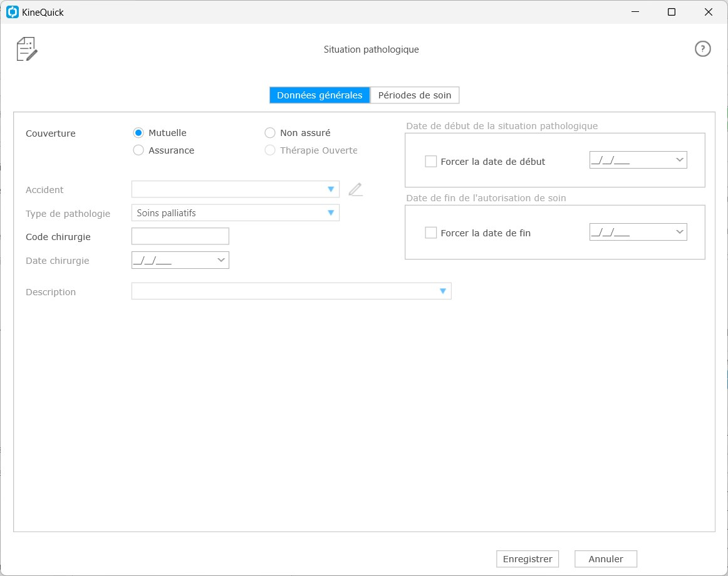This screenshot has height=576, width=728.
Task: Click the help question mark icon
Action: 702,49
